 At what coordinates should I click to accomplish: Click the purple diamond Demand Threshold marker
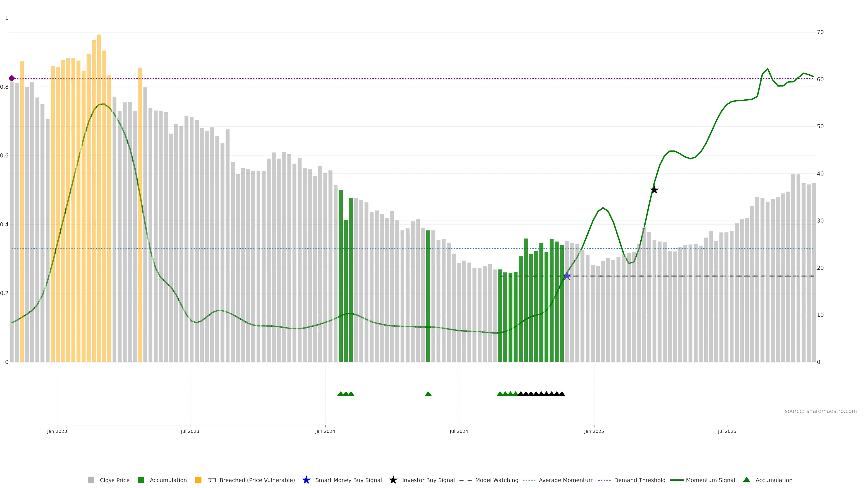click(12, 78)
